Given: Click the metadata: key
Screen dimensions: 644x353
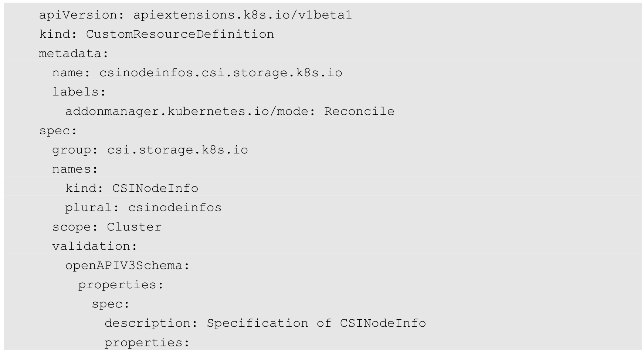Looking at the screenshot, I should point(74,54).
